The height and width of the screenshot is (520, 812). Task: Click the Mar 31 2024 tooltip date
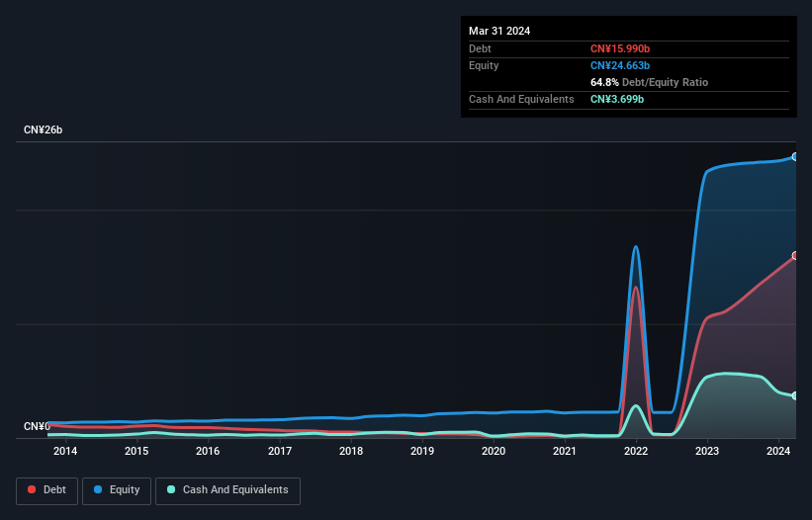(499, 31)
